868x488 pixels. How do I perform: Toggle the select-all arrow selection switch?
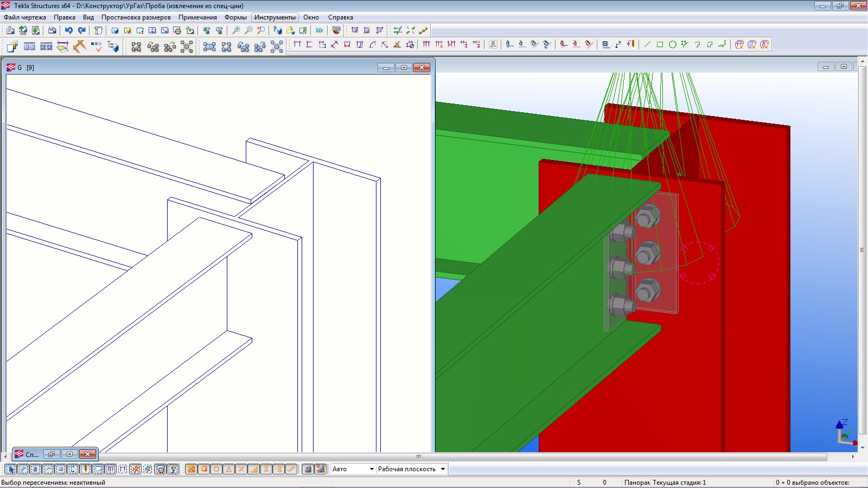(x=10, y=469)
